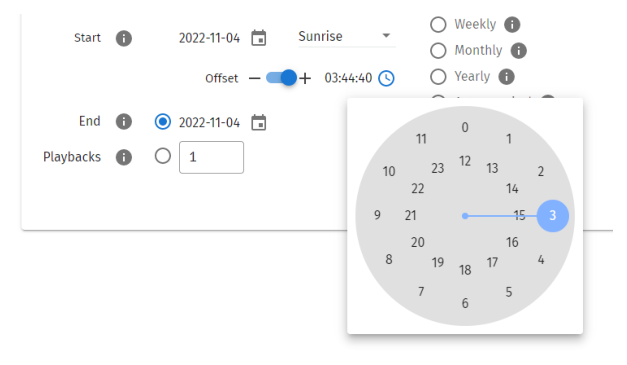Pick hour 21 on the inner ring
Image resolution: width=627 pixels, height=365 pixels.
pos(410,215)
